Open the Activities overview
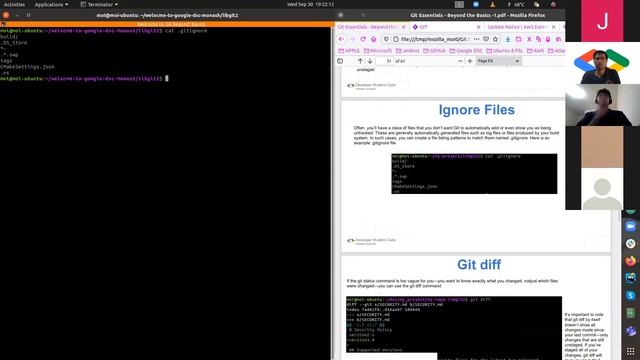Image resolution: width=640 pixels, height=360 pixels. [x=14, y=4]
